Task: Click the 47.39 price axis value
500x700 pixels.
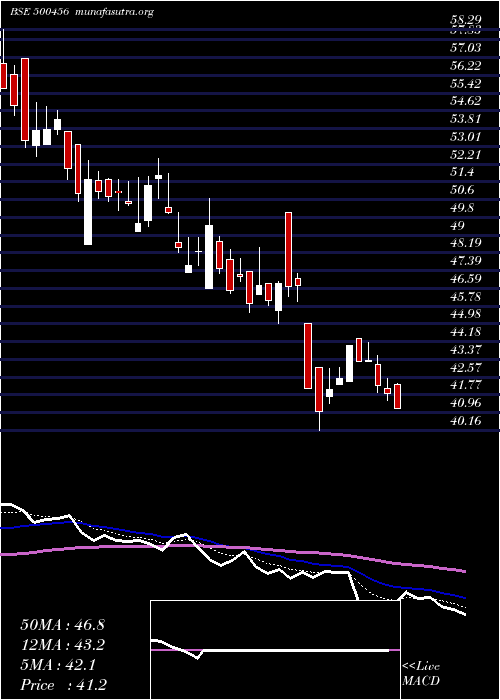Action: [x=466, y=261]
